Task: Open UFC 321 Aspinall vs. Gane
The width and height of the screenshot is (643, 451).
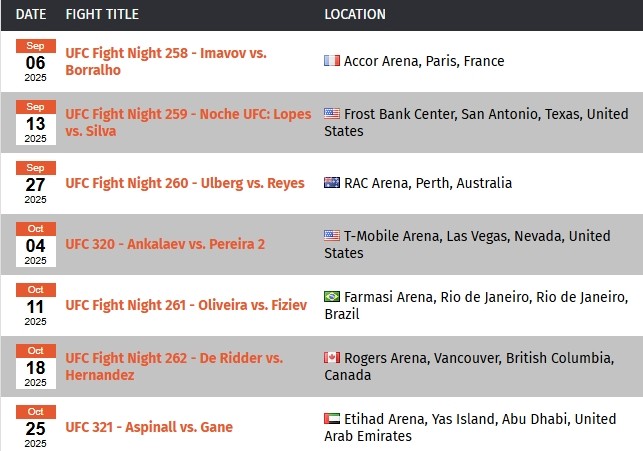Action: click(x=149, y=427)
